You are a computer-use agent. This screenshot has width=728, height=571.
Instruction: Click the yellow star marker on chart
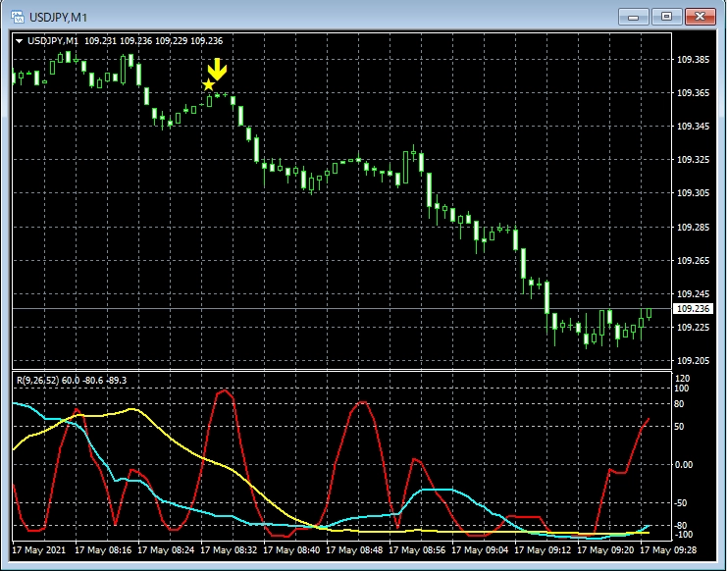click(x=208, y=85)
